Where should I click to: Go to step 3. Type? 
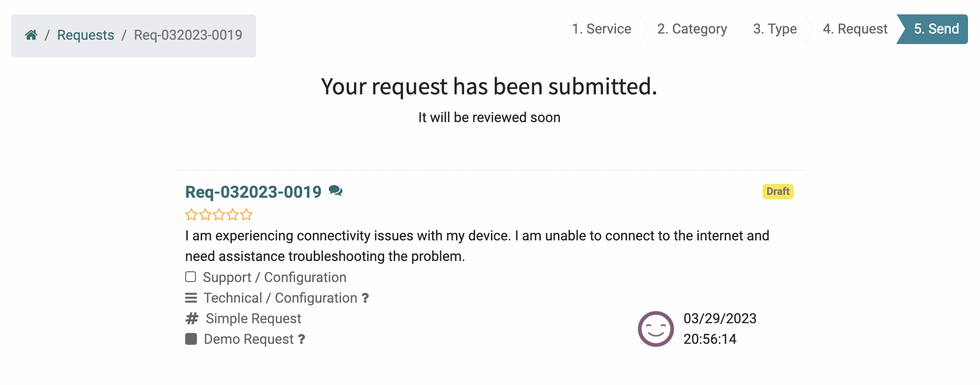775,29
